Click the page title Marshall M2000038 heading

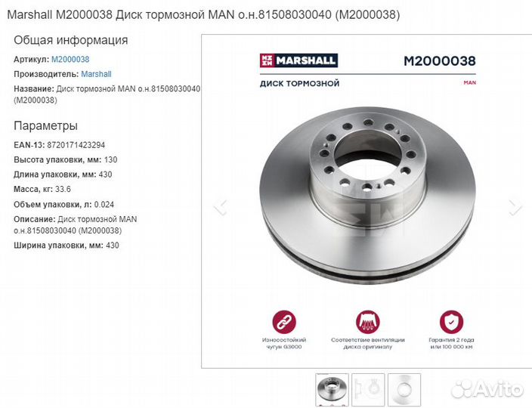click(x=203, y=14)
